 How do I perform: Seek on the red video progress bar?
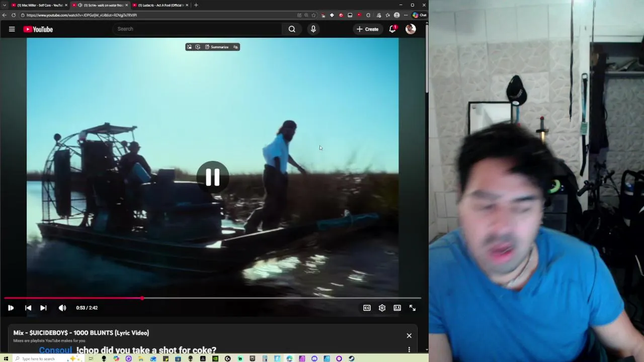(x=212, y=298)
